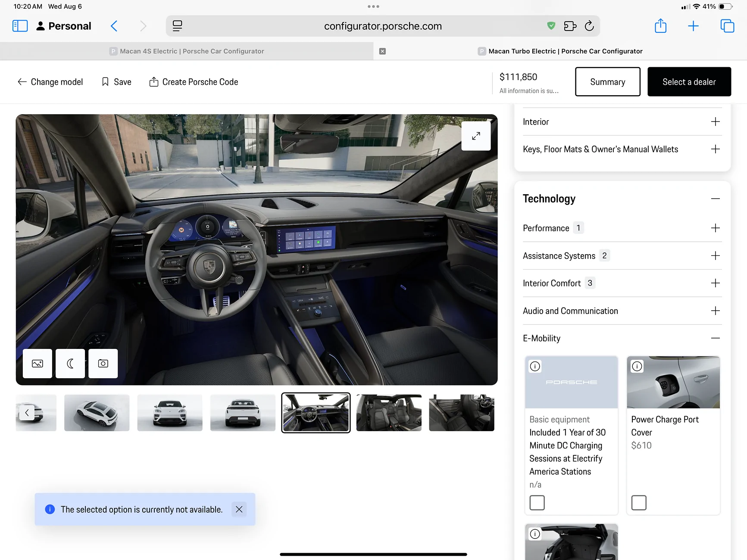Open the environment background selector icon
747x560 pixels.
[x=38, y=364]
